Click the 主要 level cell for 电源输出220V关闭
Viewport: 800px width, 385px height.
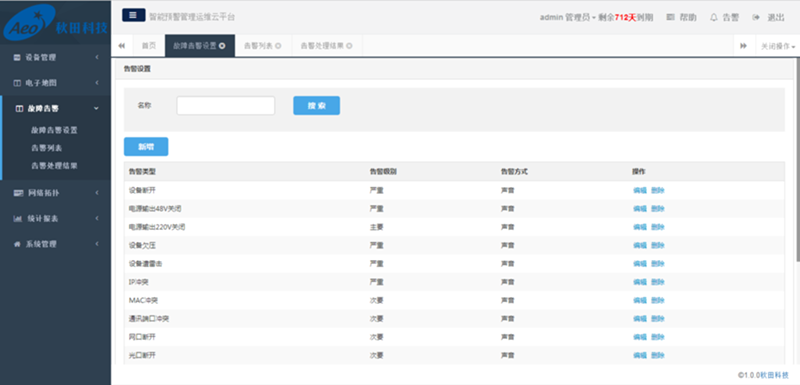pos(377,227)
